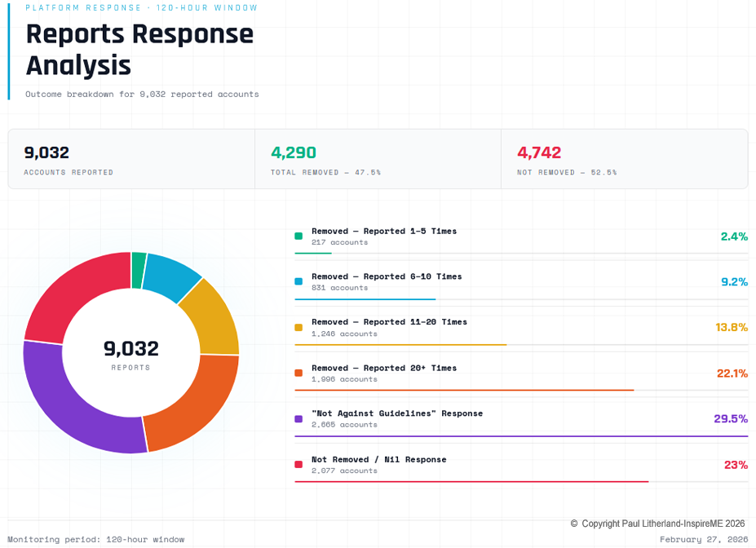Click the Copyright Paul Litherland-InspireME 2026 text
Image resolution: width=756 pixels, height=548 pixels.
coord(657,524)
